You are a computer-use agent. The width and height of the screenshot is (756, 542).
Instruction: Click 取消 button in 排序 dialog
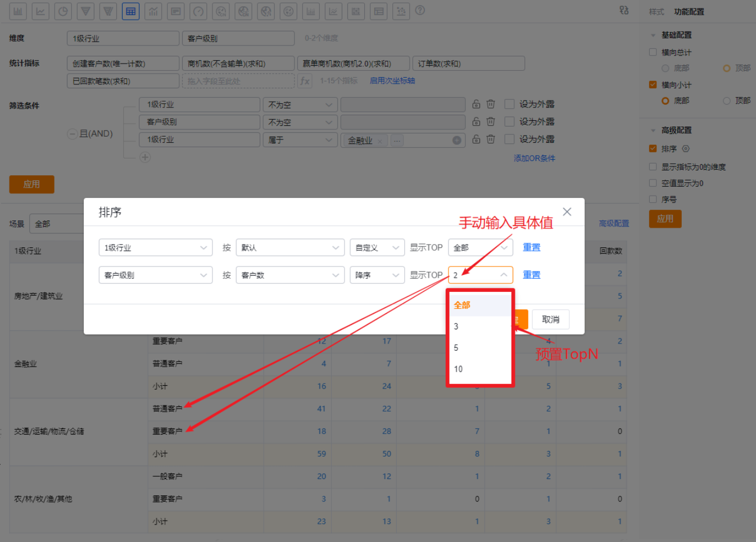point(551,319)
